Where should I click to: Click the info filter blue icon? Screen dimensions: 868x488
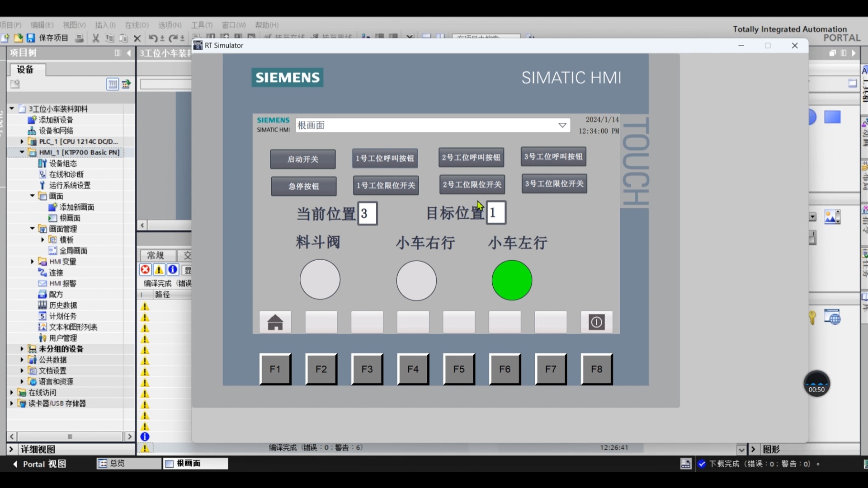[x=173, y=270]
